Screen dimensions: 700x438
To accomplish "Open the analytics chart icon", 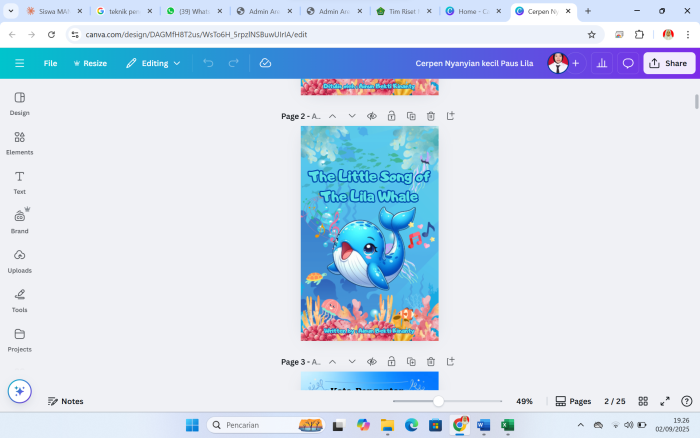I will pyautogui.click(x=602, y=63).
